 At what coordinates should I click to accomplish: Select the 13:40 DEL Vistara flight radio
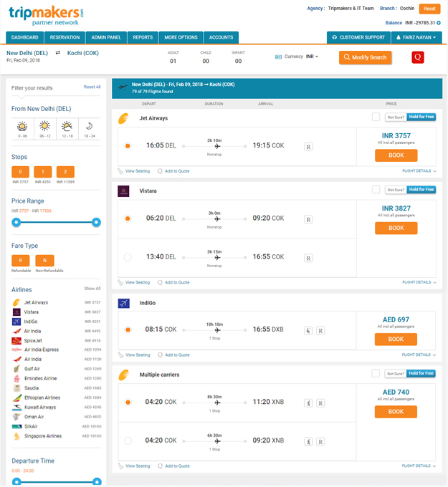tap(128, 257)
